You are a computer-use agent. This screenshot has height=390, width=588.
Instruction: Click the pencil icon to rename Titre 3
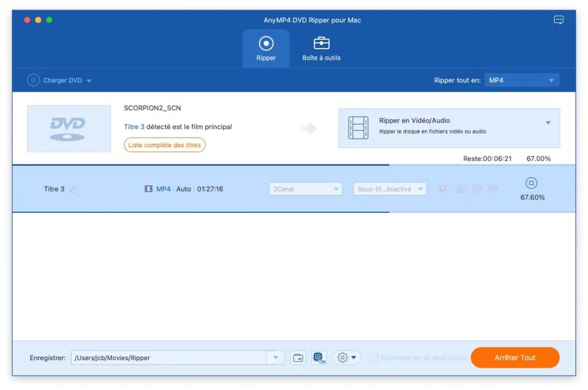pyautogui.click(x=73, y=189)
